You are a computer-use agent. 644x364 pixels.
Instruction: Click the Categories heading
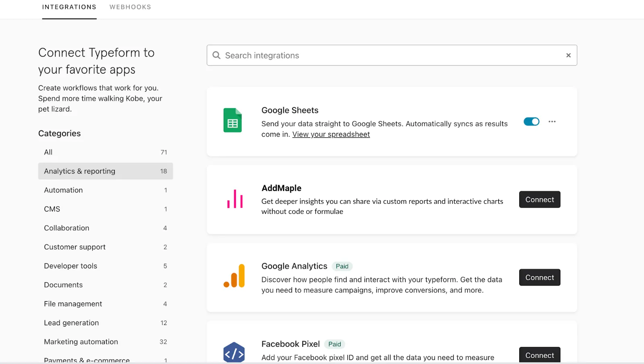click(60, 133)
